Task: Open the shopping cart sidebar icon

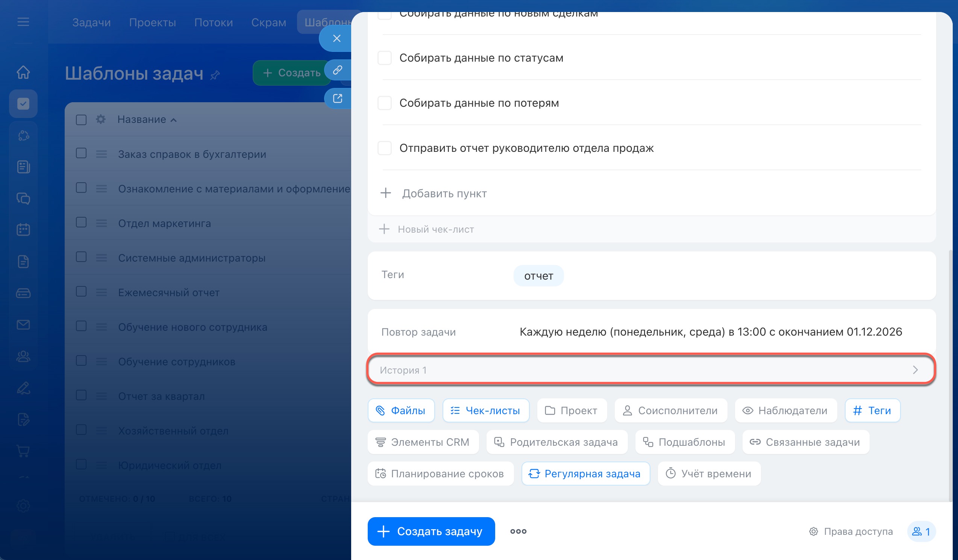Action: click(x=23, y=451)
